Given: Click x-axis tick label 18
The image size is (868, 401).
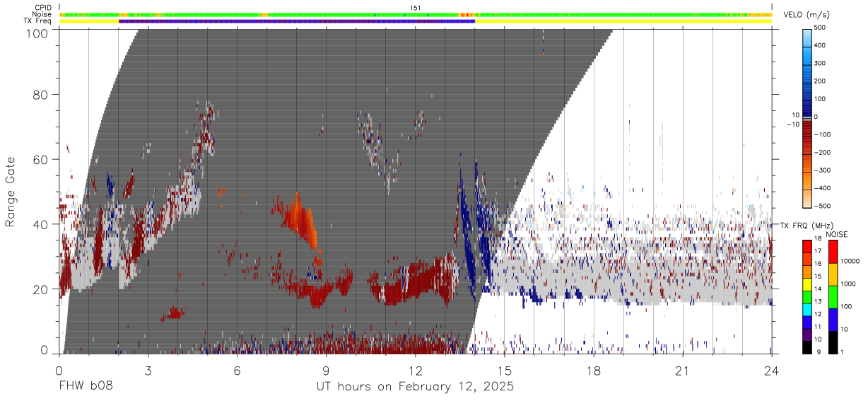Looking at the screenshot, I should 594,370.
